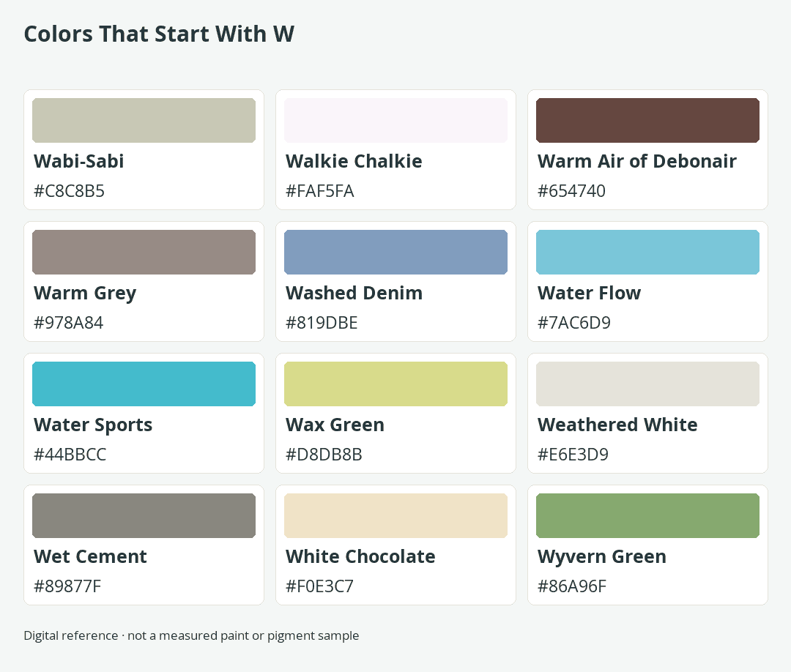Select hex value #978A84
This screenshot has width=791, height=672.
[69, 323]
